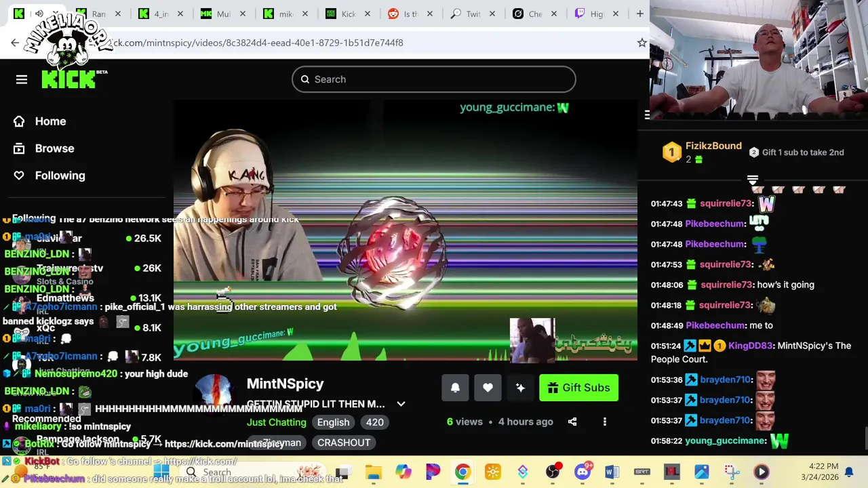Open Snipping Tool from taskbar

tap(731, 472)
